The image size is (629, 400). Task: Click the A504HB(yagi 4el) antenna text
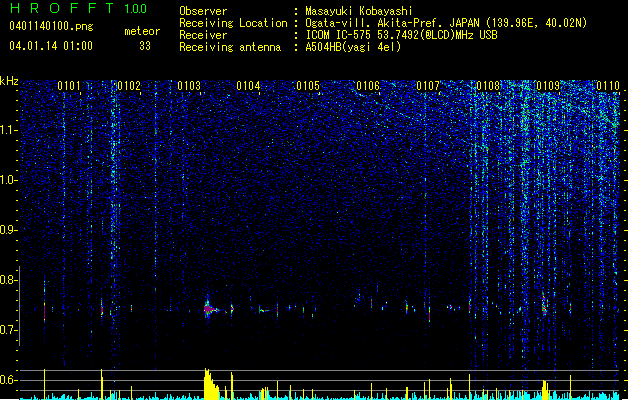[353, 47]
